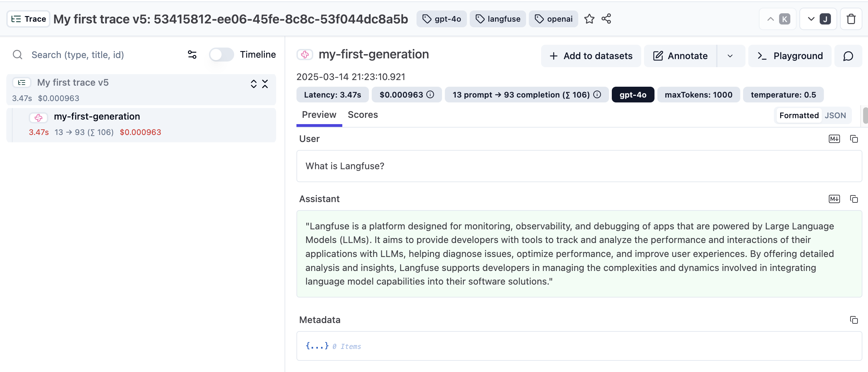Open the filter settings icon beside search
The image size is (868, 372).
click(x=192, y=55)
